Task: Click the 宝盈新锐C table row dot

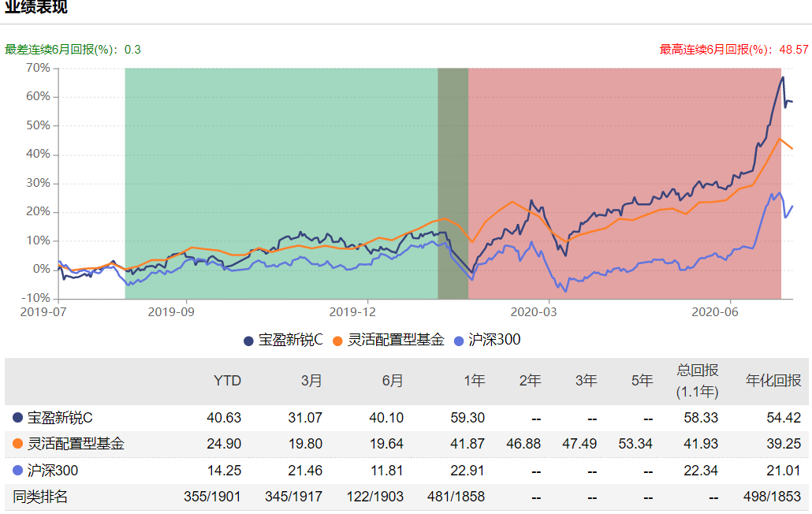Action: [17, 417]
